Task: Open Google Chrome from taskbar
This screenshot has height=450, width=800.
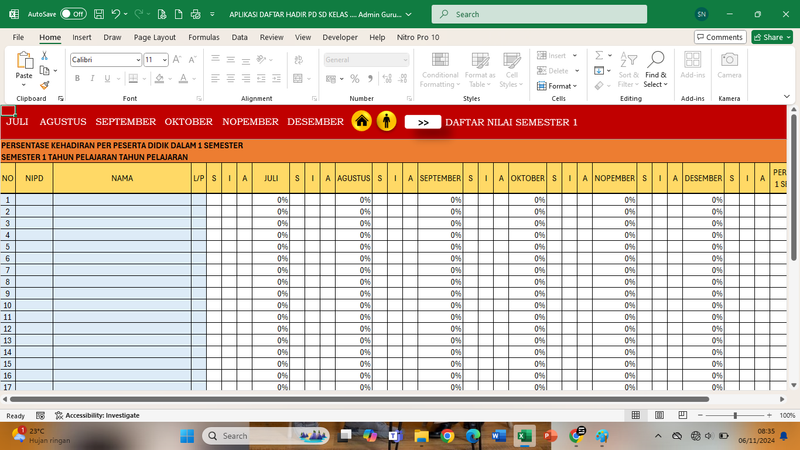Action: point(447,436)
